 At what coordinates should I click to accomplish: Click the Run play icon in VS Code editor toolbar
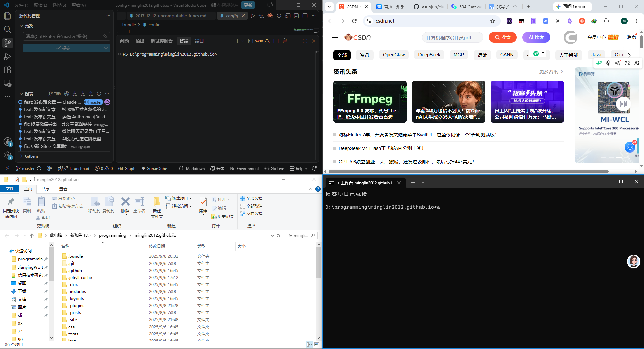click(253, 16)
